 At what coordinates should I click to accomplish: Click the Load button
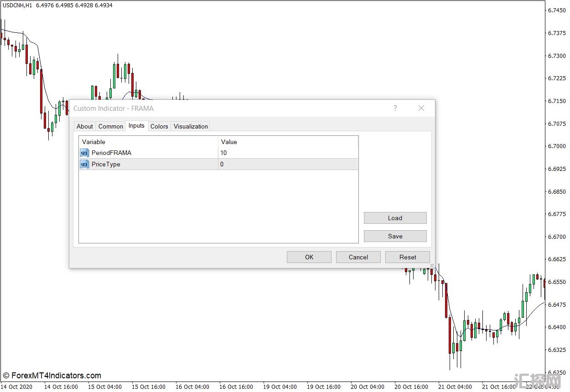click(395, 218)
